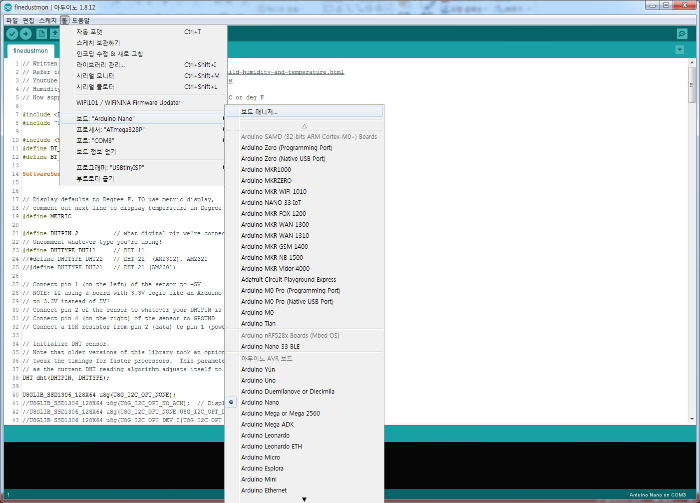Image resolution: width=700 pixels, height=503 pixels.
Task: Click the URL link in code comment
Action: tap(286, 72)
